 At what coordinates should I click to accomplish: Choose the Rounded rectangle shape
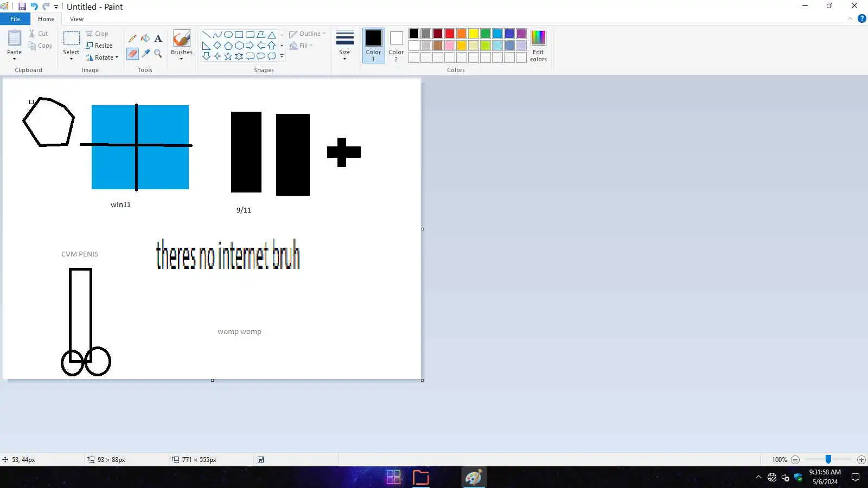[250, 35]
